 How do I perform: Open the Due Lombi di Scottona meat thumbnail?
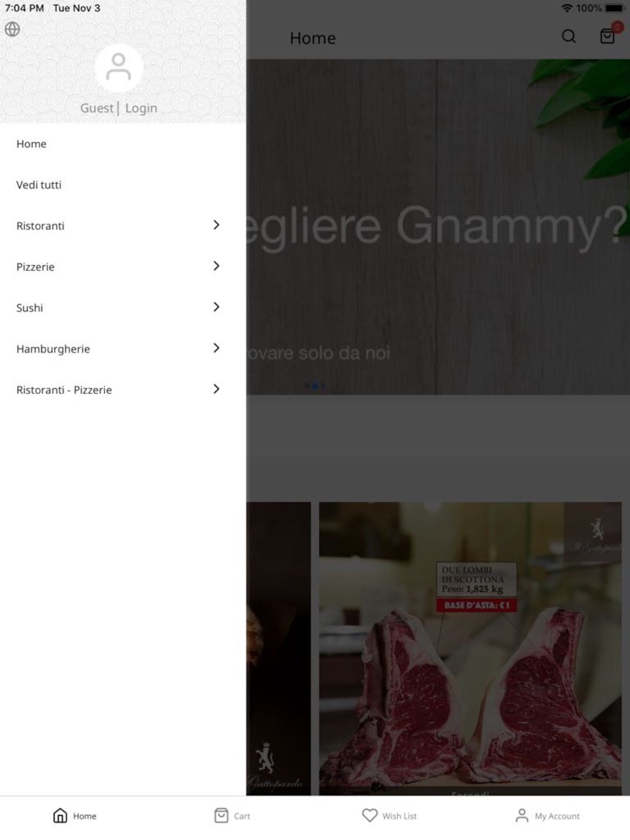point(470,649)
